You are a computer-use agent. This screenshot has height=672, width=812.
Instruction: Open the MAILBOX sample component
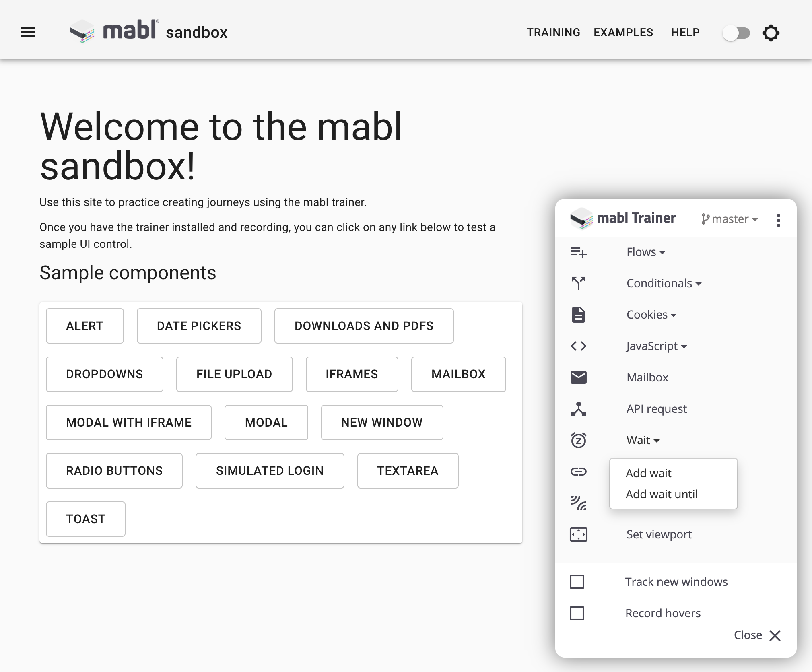click(x=459, y=374)
